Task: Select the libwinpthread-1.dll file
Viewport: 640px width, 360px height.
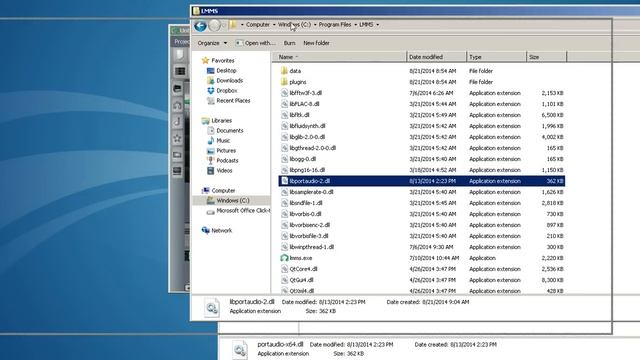Action: [x=312, y=247]
